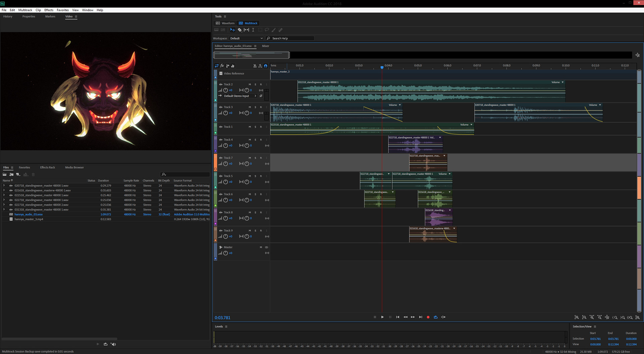This screenshot has width=644, height=354.
Task: Toggle Snapping magnet button
Action: [x=266, y=66]
